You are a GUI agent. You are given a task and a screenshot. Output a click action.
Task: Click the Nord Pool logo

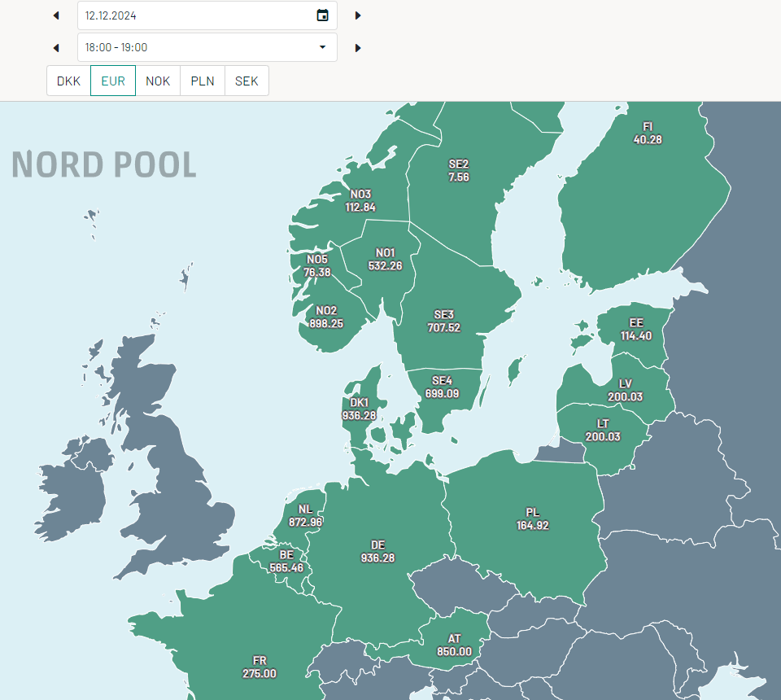tap(104, 165)
